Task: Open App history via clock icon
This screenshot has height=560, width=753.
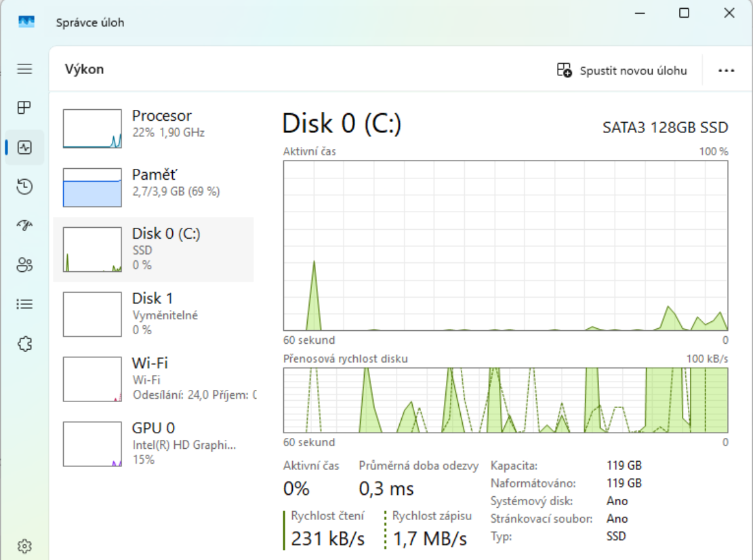Action: (24, 186)
